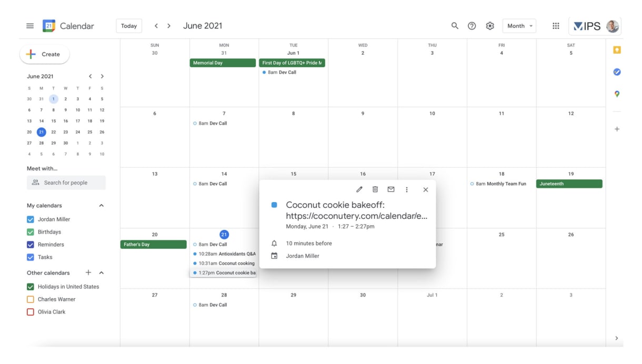The width and height of the screenshot is (642, 364).
Task: Go to next month with header arrow
Action: pyautogui.click(x=169, y=26)
